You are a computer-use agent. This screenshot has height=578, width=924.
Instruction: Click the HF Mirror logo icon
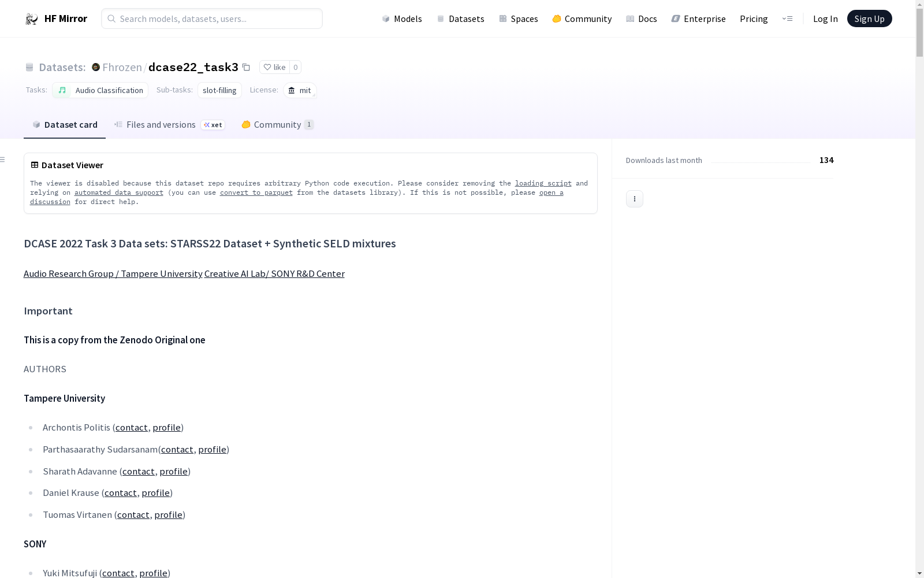pyautogui.click(x=32, y=19)
